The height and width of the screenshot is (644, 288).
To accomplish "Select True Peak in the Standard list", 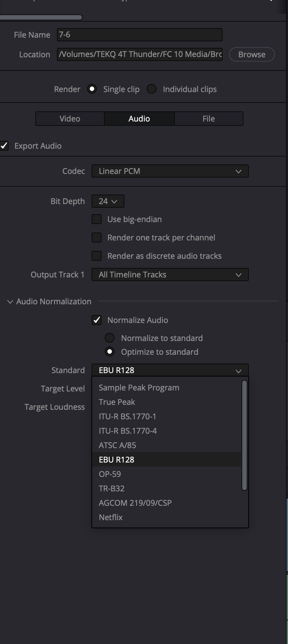I will click(117, 402).
